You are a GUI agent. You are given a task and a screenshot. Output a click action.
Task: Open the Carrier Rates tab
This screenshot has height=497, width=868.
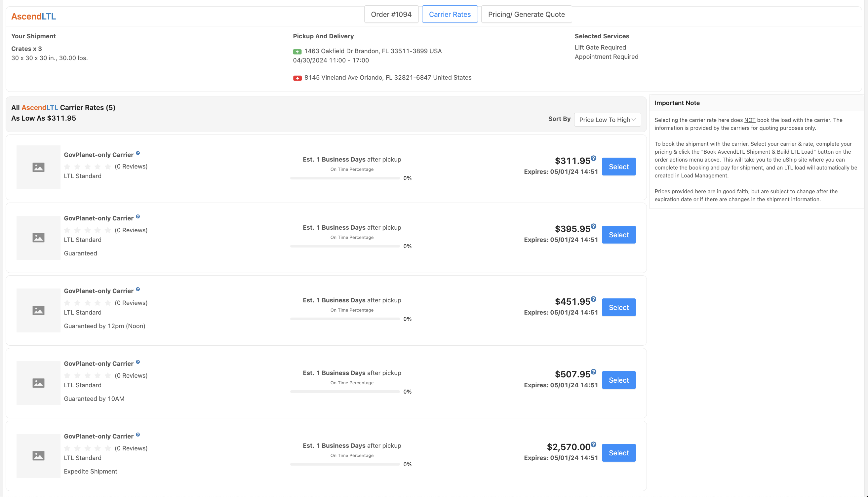click(450, 14)
